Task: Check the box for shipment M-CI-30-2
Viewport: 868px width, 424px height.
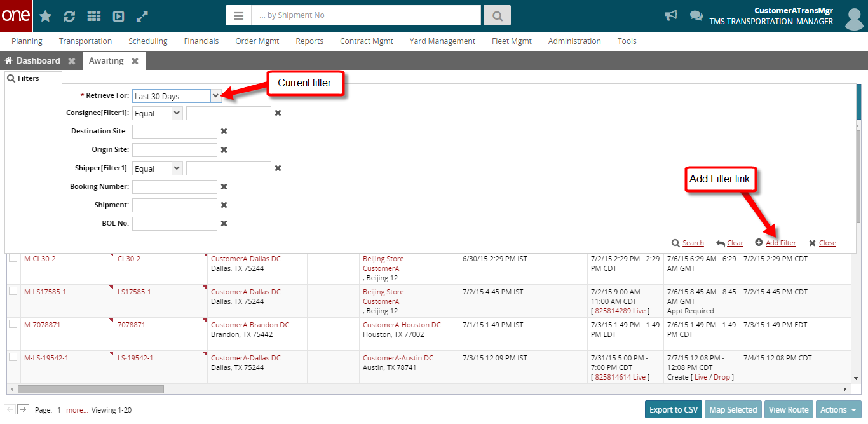Action: [13, 258]
